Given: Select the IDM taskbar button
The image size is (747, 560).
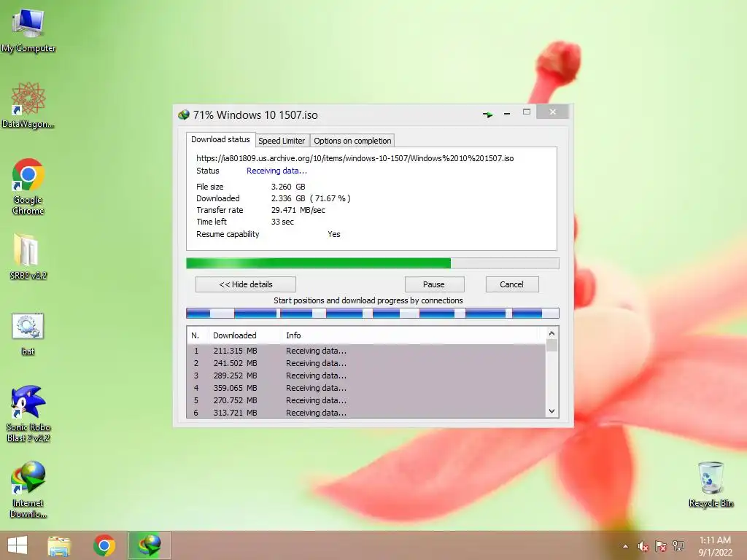Looking at the screenshot, I should pos(149,545).
